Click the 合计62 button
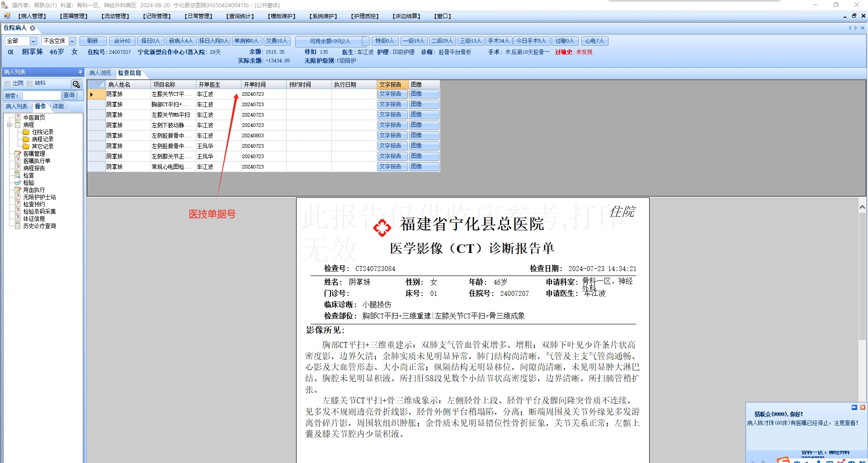 click(x=122, y=41)
